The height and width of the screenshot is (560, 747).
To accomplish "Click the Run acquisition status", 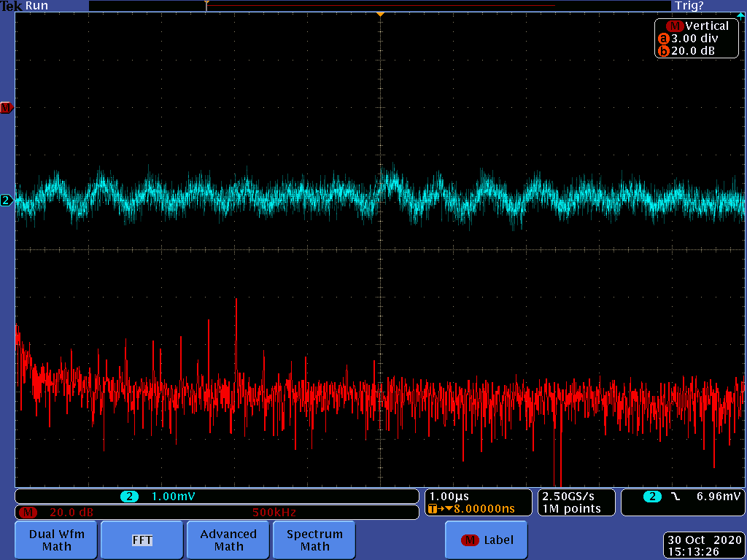I will [x=36, y=6].
